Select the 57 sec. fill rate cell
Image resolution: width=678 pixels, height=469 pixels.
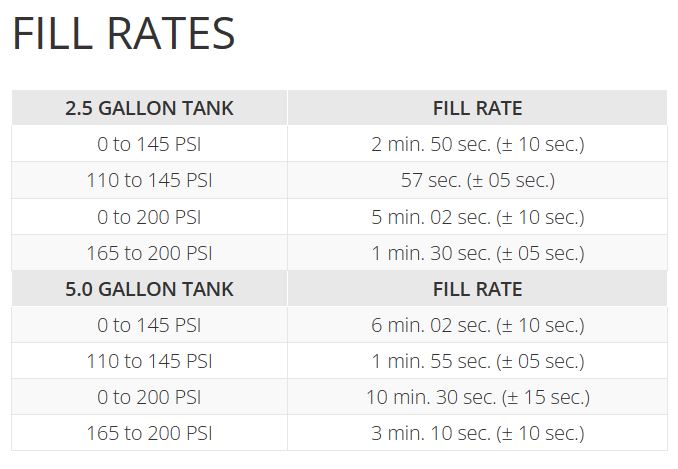477,181
